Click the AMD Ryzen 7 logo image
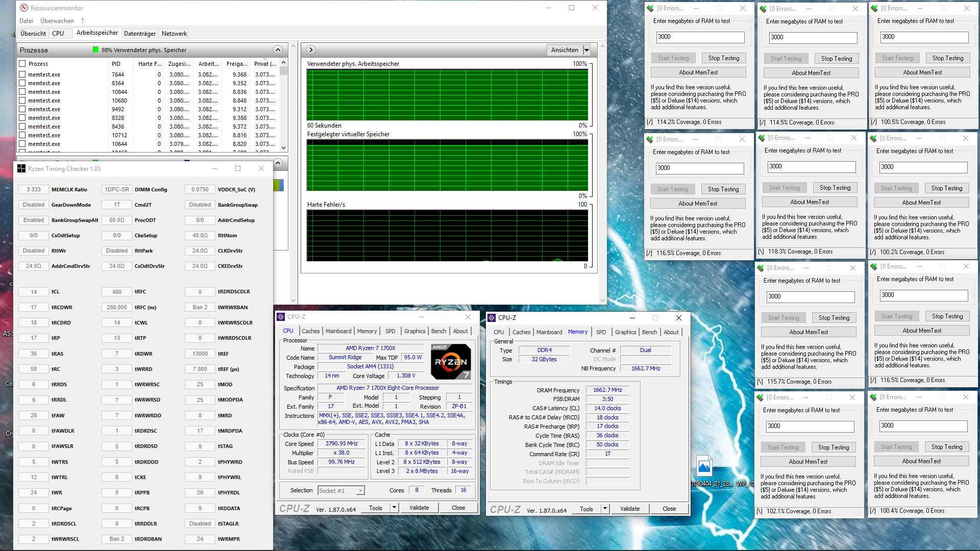 pos(451,361)
